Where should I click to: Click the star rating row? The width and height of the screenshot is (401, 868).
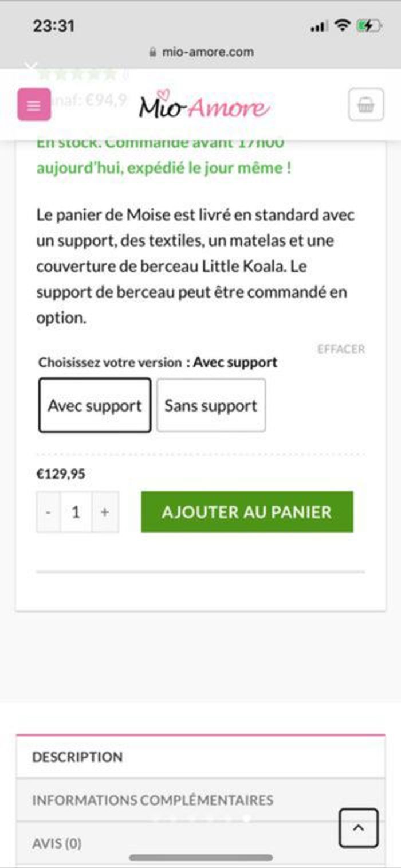[x=77, y=74]
